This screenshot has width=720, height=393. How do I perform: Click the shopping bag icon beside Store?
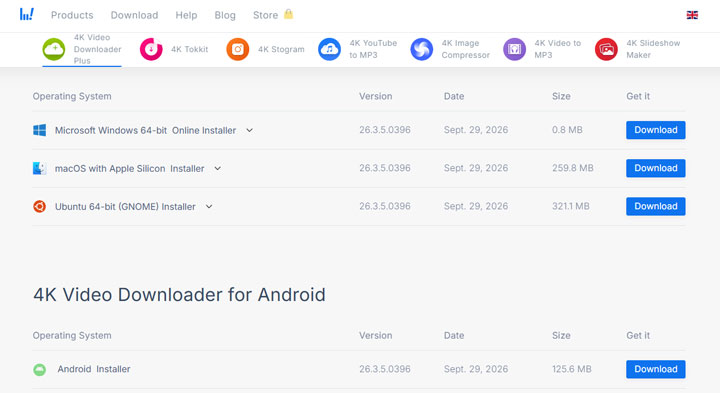tap(288, 14)
